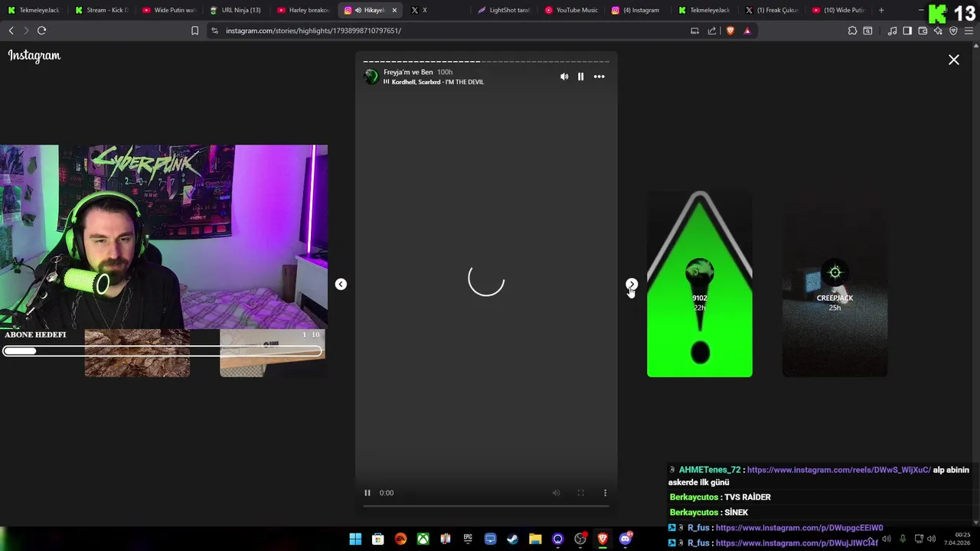980x551 pixels.
Task: Go back in browser history
Action: click(11, 31)
